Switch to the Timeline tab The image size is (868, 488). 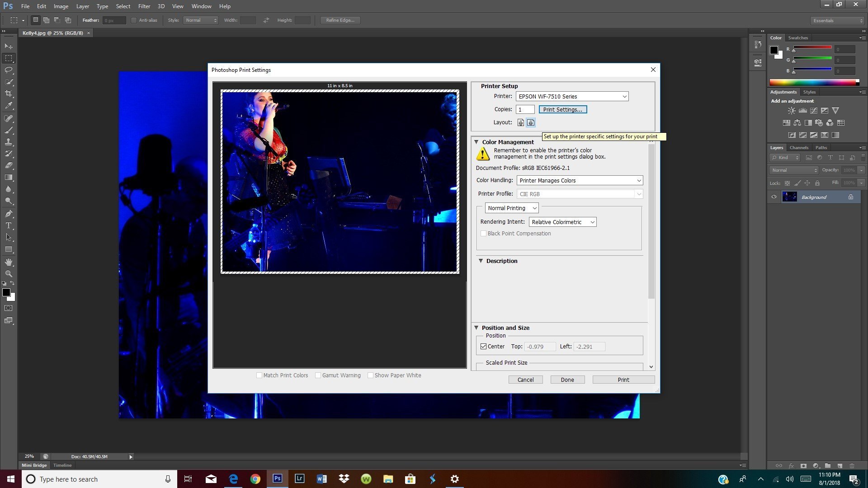(x=62, y=465)
